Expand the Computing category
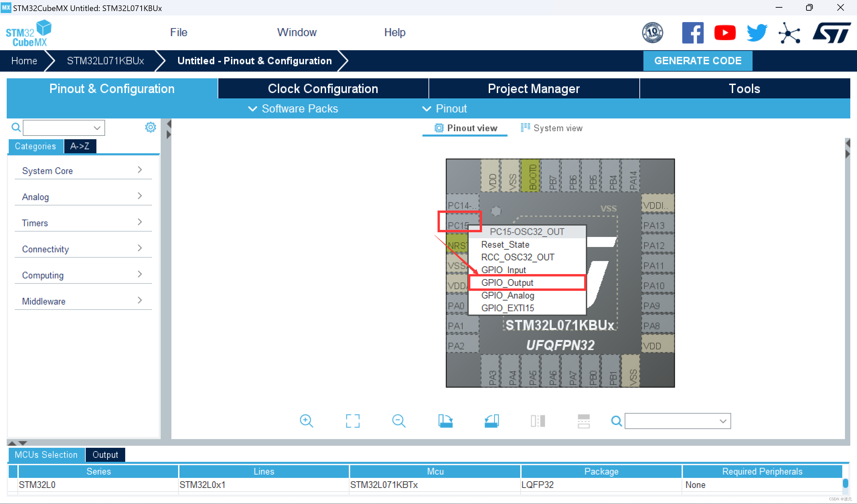This screenshot has height=504, width=857. [83, 275]
